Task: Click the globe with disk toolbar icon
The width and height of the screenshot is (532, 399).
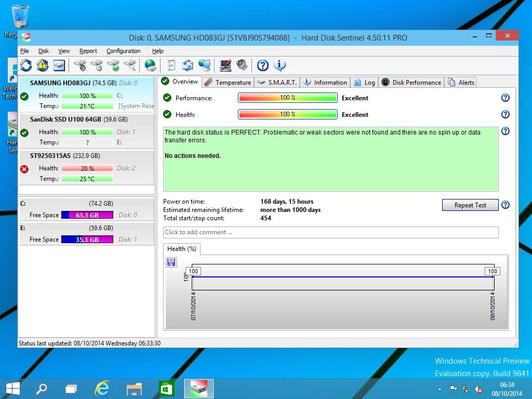Action: coord(150,65)
